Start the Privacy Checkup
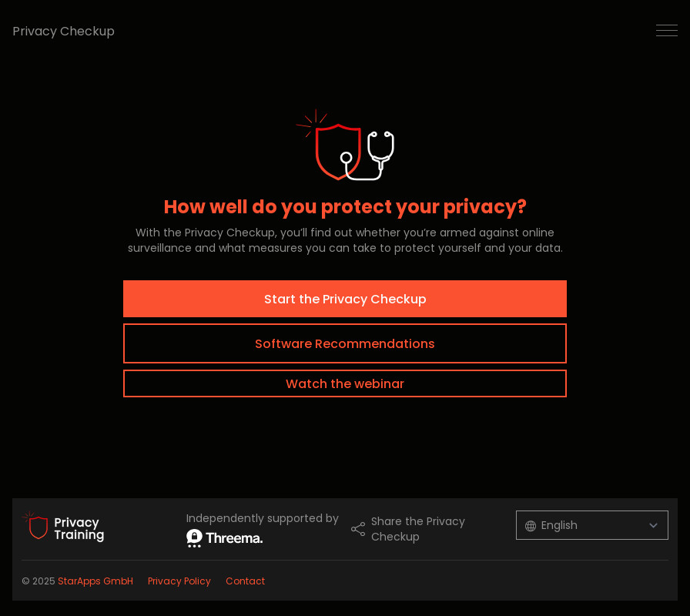Viewport: 690px width, 616px height. pos(345,299)
